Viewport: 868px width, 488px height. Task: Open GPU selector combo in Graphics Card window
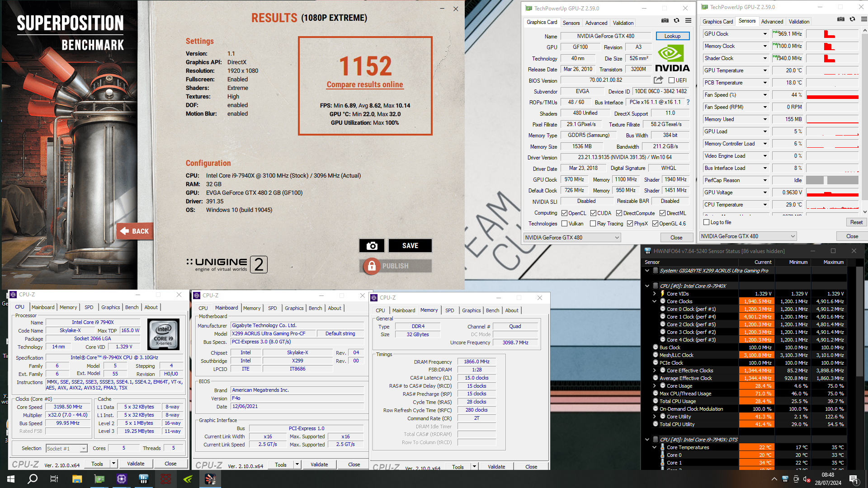click(572, 237)
